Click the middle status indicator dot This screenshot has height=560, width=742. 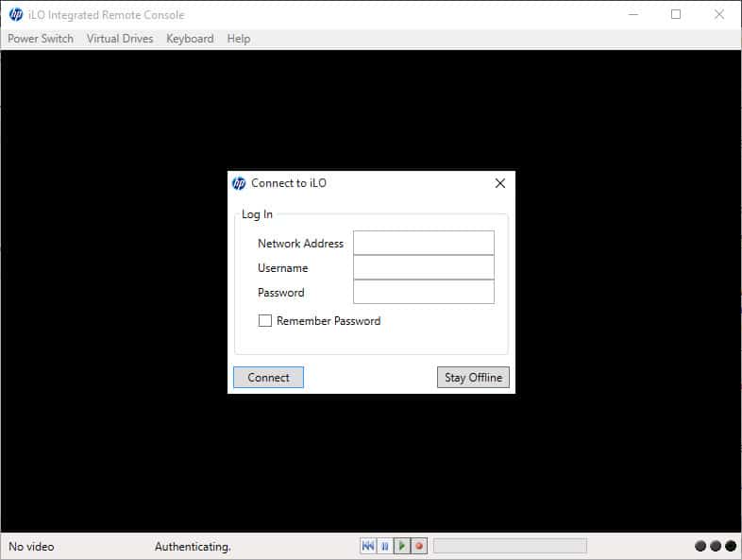pos(716,546)
